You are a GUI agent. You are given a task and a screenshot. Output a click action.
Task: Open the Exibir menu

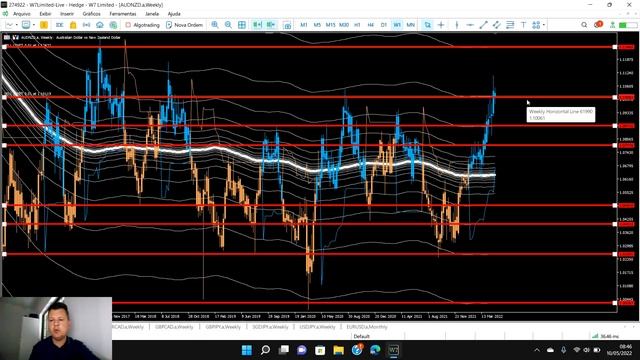pyautogui.click(x=45, y=14)
